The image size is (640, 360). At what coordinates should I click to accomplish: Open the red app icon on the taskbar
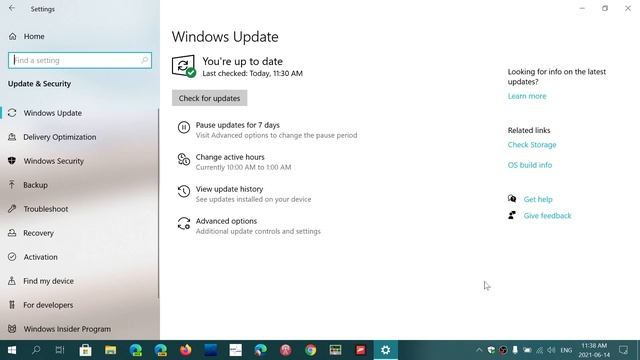click(x=360, y=350)
